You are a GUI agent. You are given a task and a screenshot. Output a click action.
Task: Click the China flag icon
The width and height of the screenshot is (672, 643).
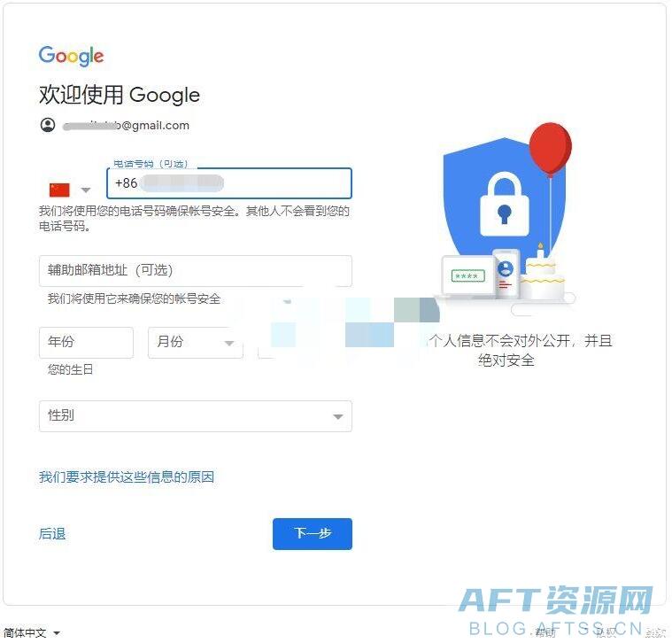pos(59,190)
